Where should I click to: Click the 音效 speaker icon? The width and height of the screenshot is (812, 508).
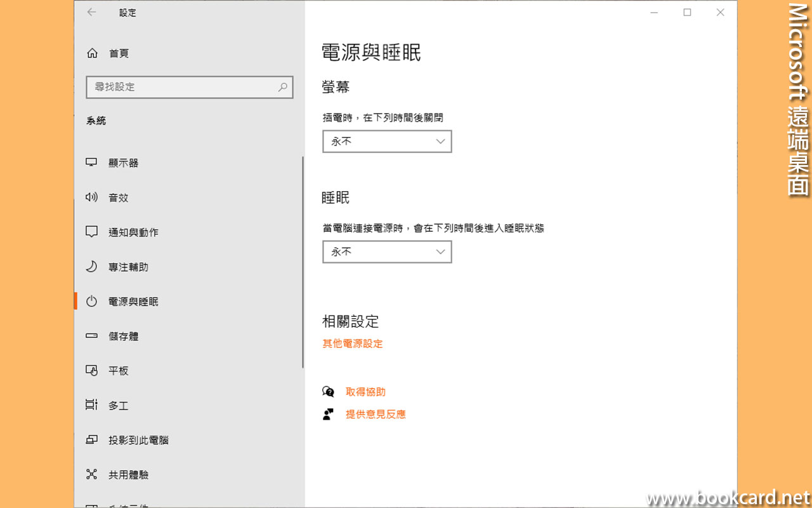click(x=91, y=197)
